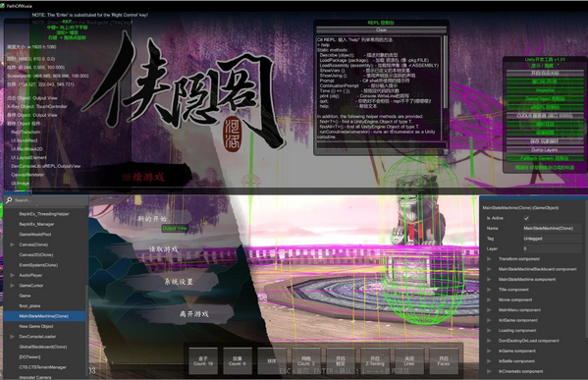Select New Game Object in hierarchy
This screenshot has height=380, width=588.
pos(36,326)
